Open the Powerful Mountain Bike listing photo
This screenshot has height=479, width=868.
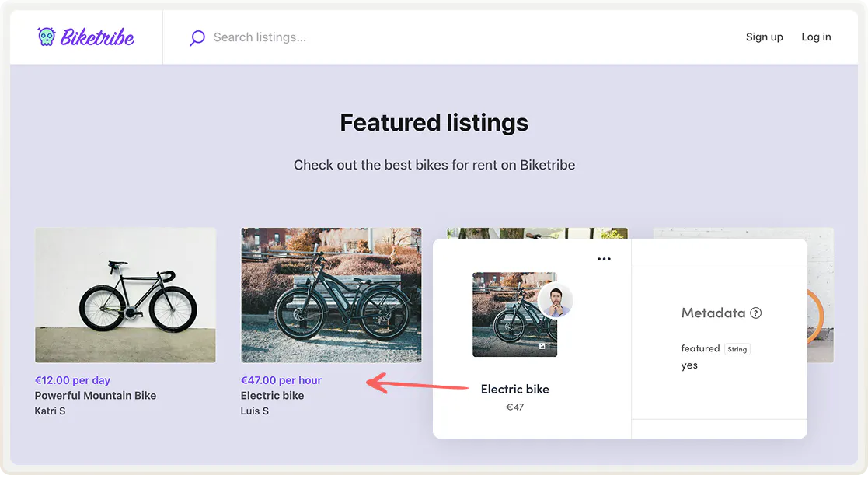tap(125, 295)
